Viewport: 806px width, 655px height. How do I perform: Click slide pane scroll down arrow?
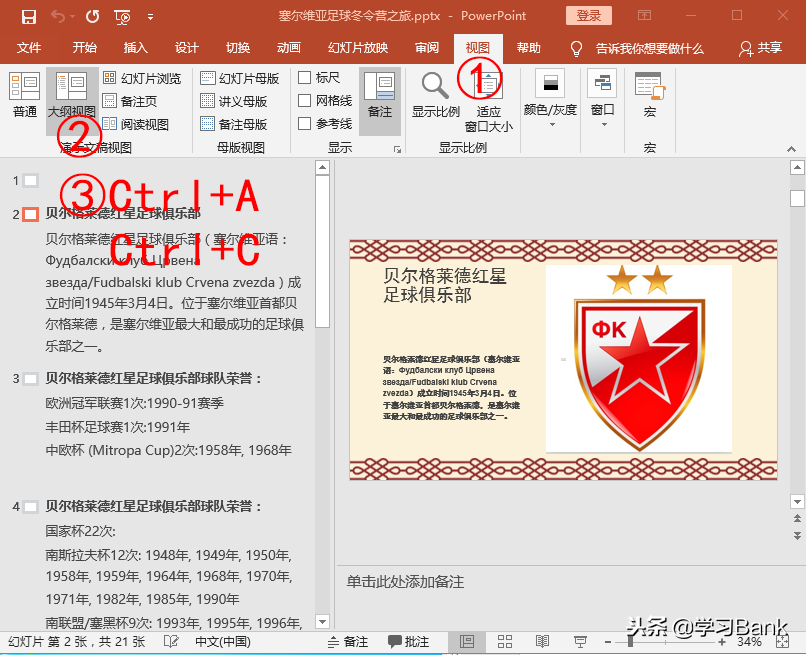pos(797,501)
